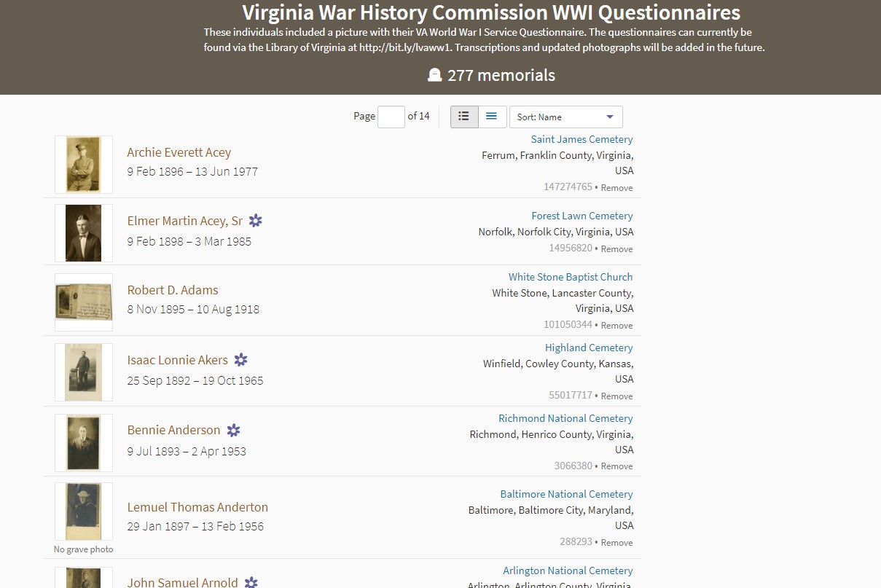
Task: Click the page number input field
Action: [391, 117]
